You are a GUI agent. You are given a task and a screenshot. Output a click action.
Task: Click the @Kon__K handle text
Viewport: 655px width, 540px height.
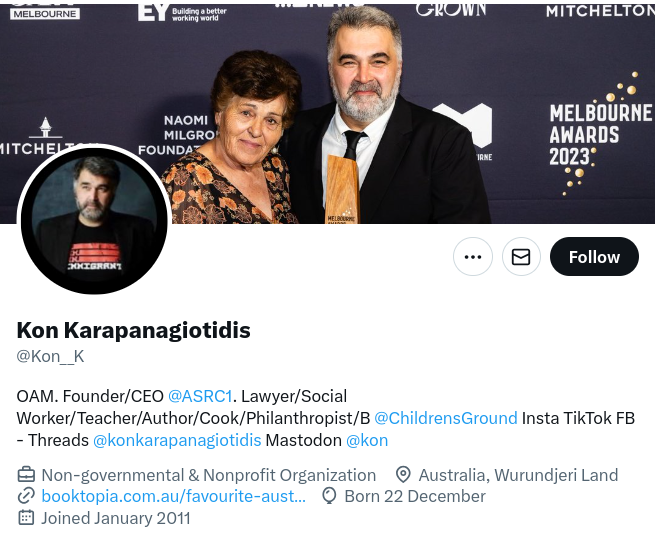coord(50,356)
